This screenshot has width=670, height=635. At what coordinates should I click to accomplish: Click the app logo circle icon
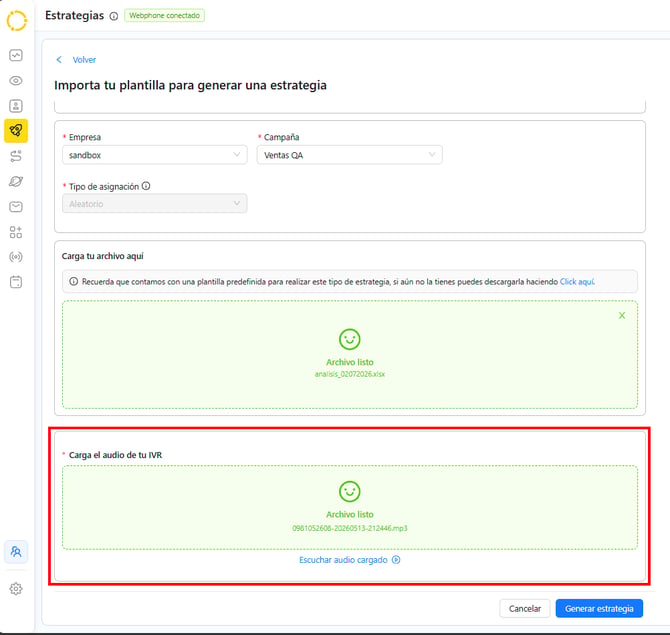(x=17, y=21)
